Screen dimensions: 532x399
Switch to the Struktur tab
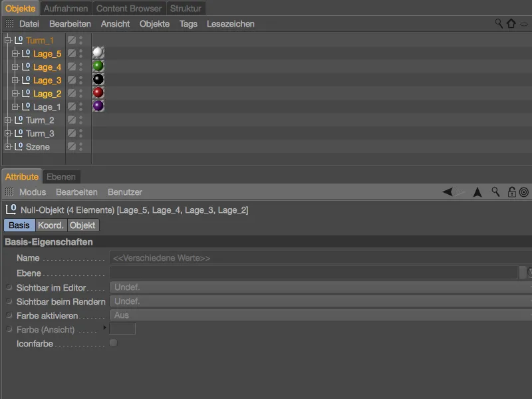click(186, 9)
